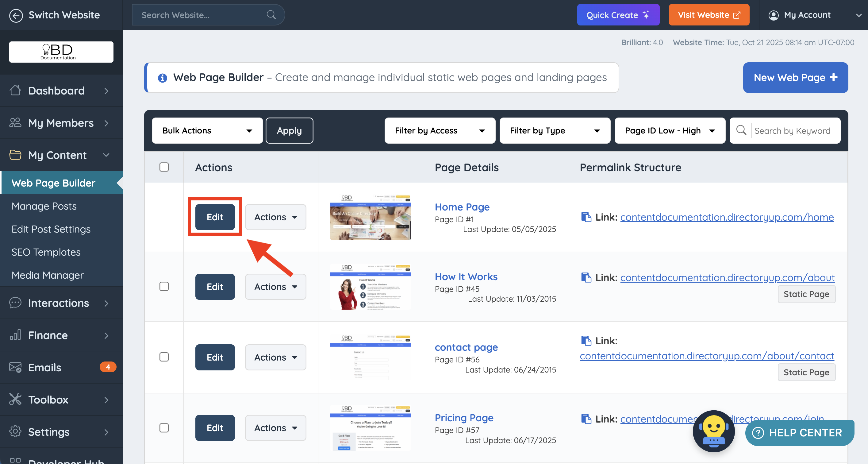The height and width of the screenshot is (464, 868).
Task: Click the My Account user icon
Action: (x=773, y=15)
